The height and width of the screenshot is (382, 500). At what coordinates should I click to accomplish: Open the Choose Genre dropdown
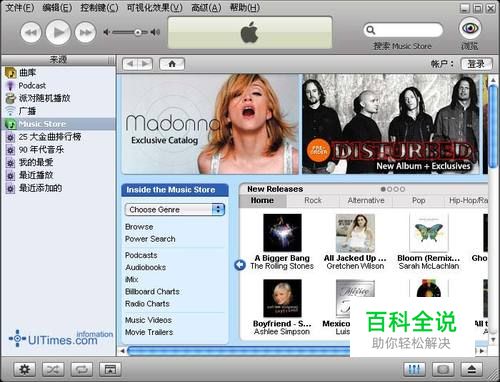[175, 209]
